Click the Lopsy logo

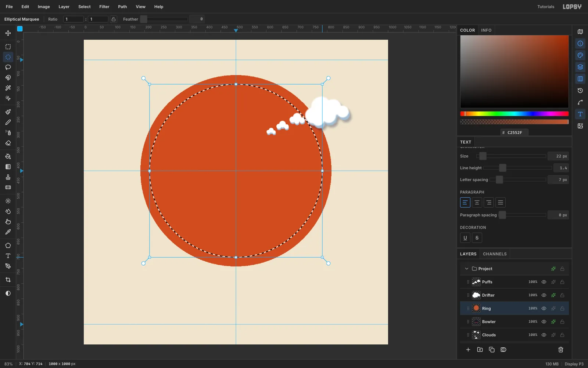pos(572,7)
